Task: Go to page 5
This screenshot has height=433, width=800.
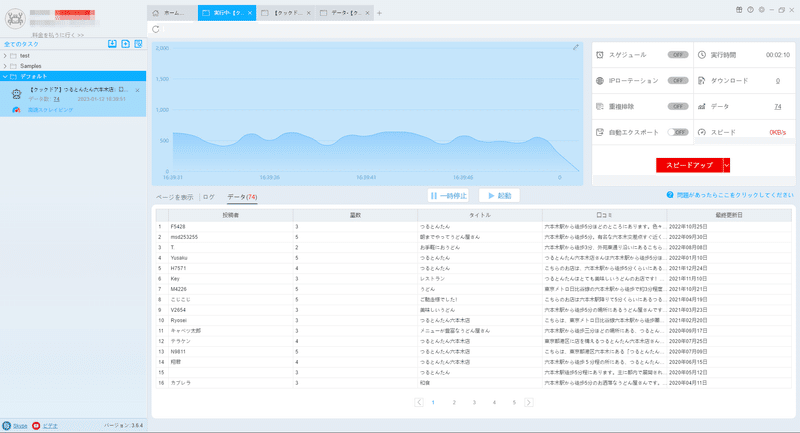Action: pyautogui.click(x=514, y=402)
